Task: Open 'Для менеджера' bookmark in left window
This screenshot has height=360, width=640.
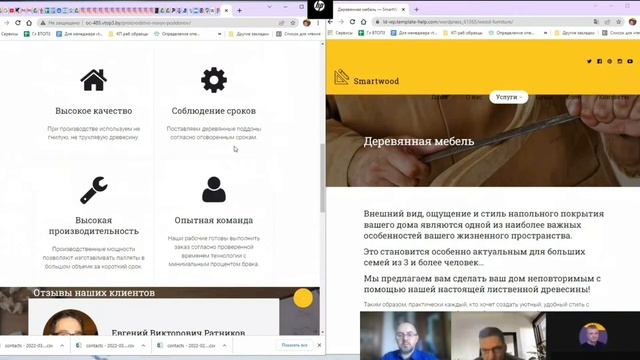Action: [79, 34]
